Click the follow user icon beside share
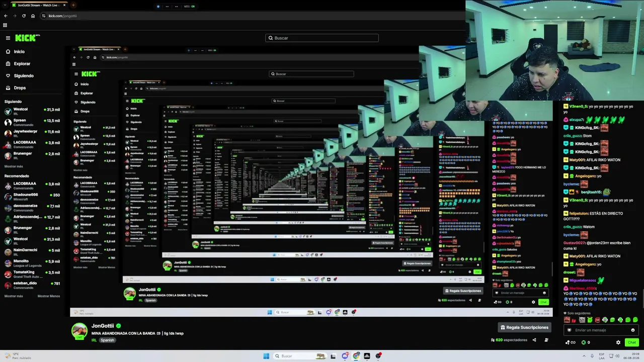This screenshot has height=362, width=644. tap(546, 340)
